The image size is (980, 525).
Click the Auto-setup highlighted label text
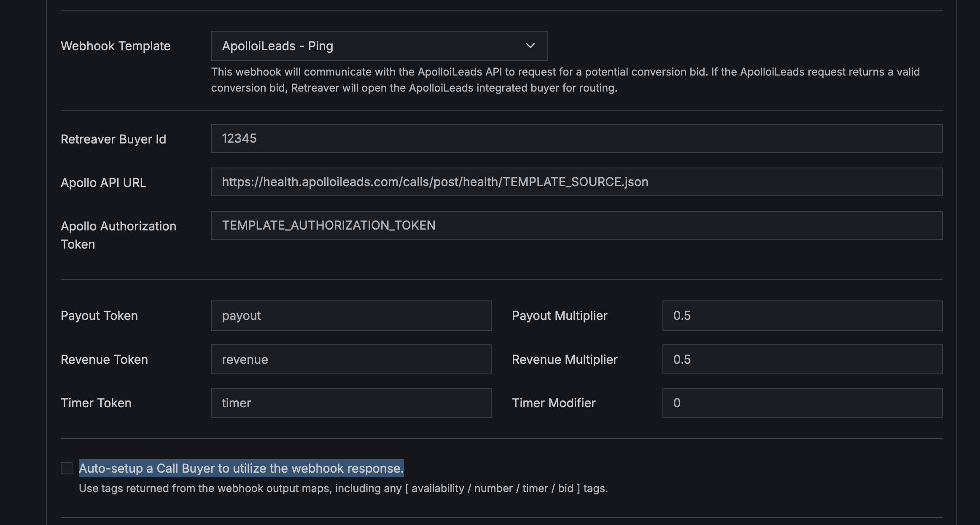(242, 468)
